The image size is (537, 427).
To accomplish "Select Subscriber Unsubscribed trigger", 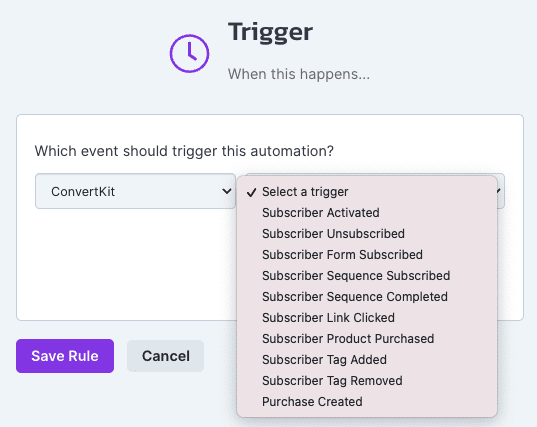I will point(366,234).
